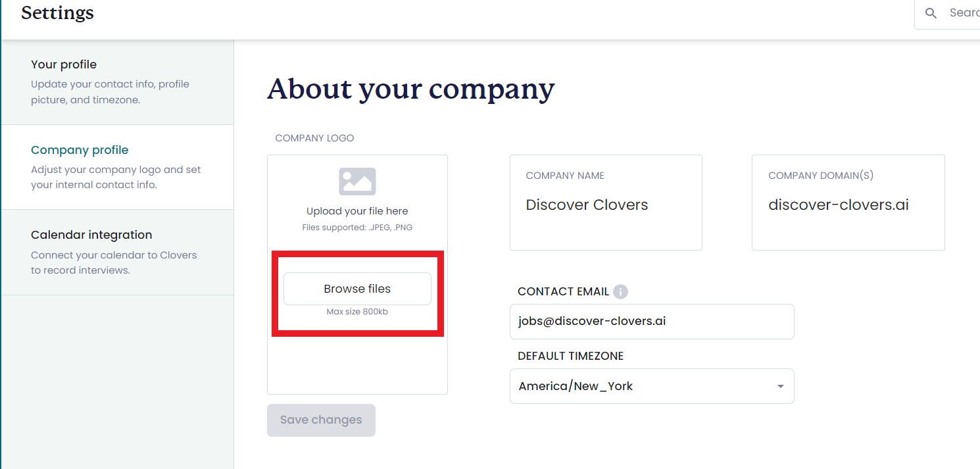This screenshot has width=980, height=469.
Task: Click the contact email info icon
Action: tap(620, 291)
